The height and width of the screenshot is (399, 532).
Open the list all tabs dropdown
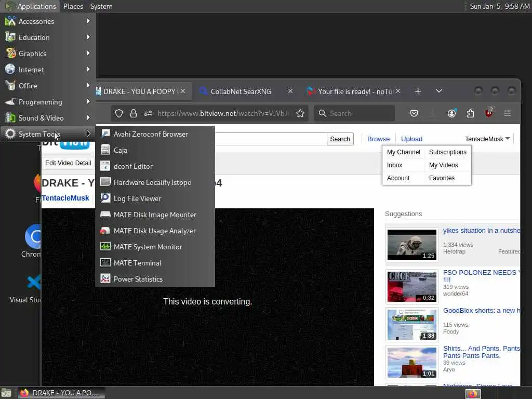point(438,91)
